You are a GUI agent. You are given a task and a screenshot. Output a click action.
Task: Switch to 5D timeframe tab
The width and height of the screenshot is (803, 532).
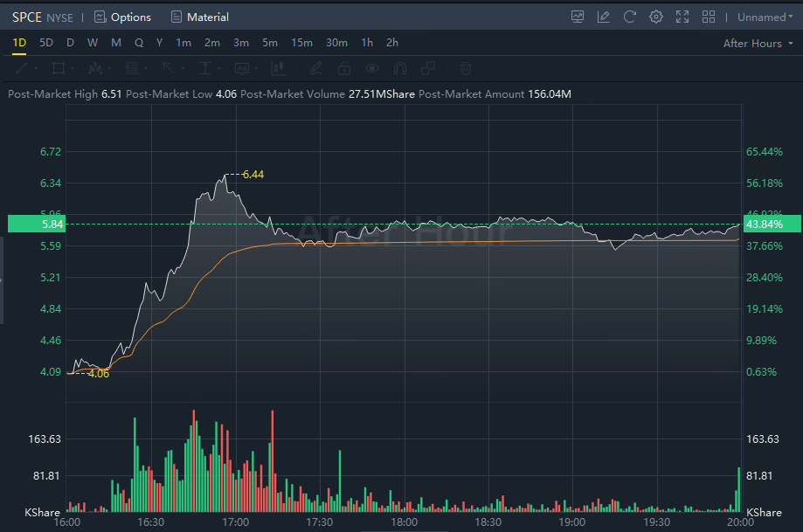46,43
